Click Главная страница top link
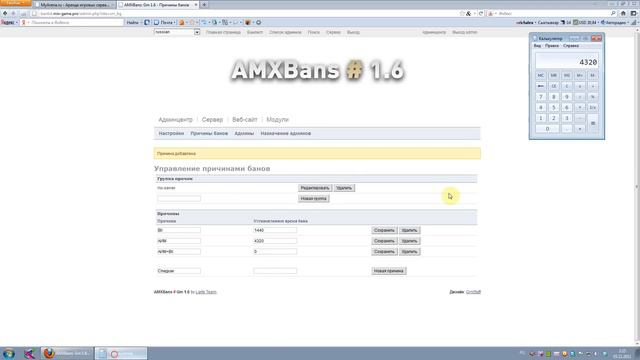Screen dimensions: 640x360 [223, 32]
